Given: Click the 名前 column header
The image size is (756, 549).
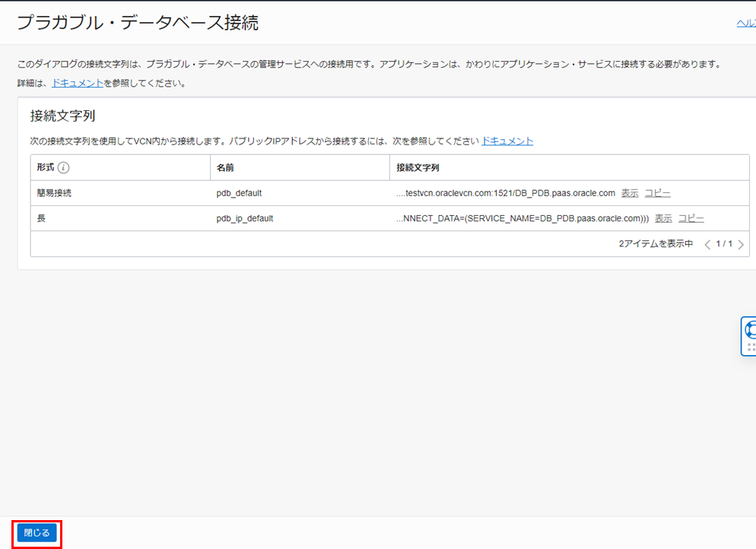Looking at the screenshot, I should point(225,168).
